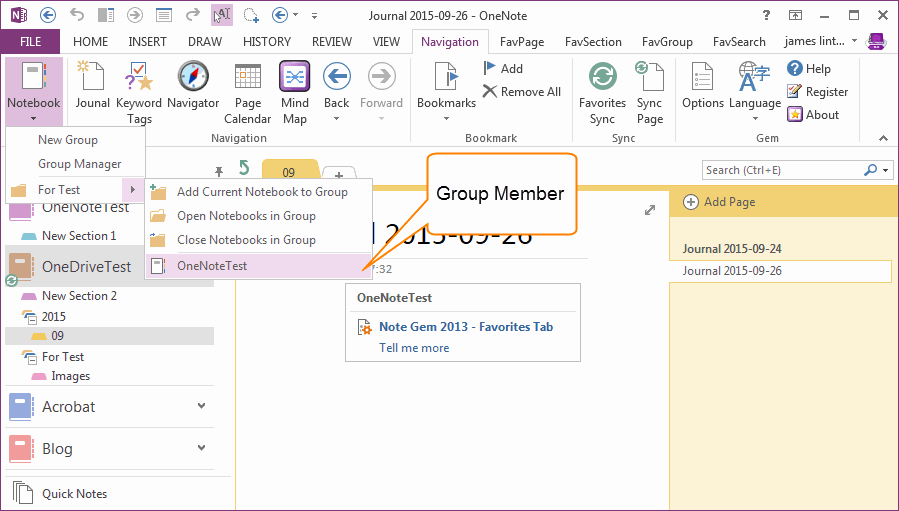Choose Add Current Notebook to Group
Screen dimensions: 899x511
click(259, 192)
